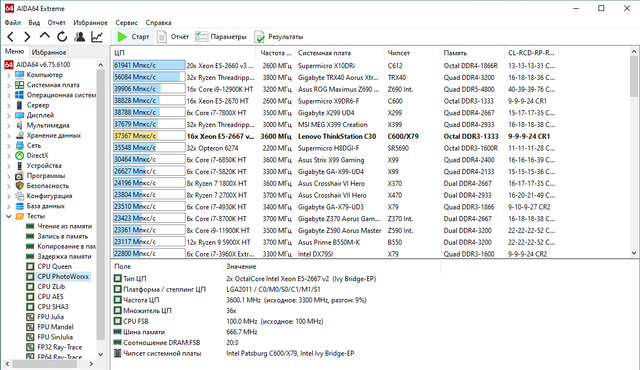
Task: Select the Программы tree icon
Action: [x=20, y=176]
